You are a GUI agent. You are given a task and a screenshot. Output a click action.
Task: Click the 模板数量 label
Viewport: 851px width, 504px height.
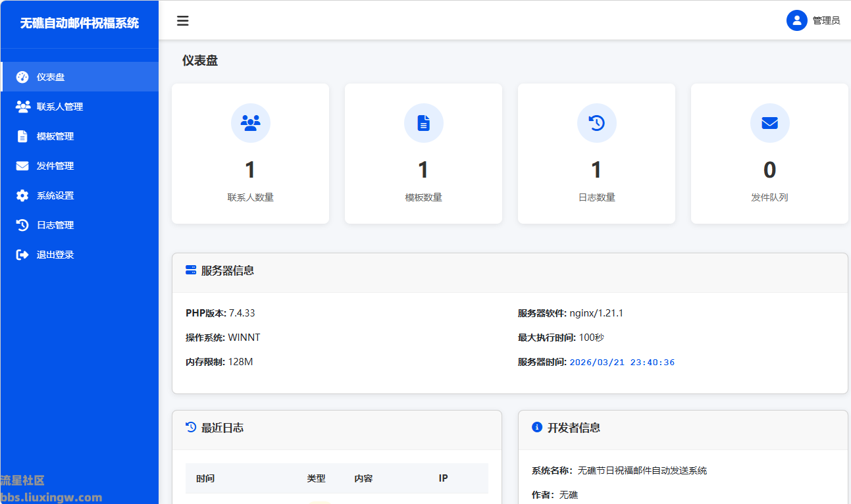click(x=424, y=197)
